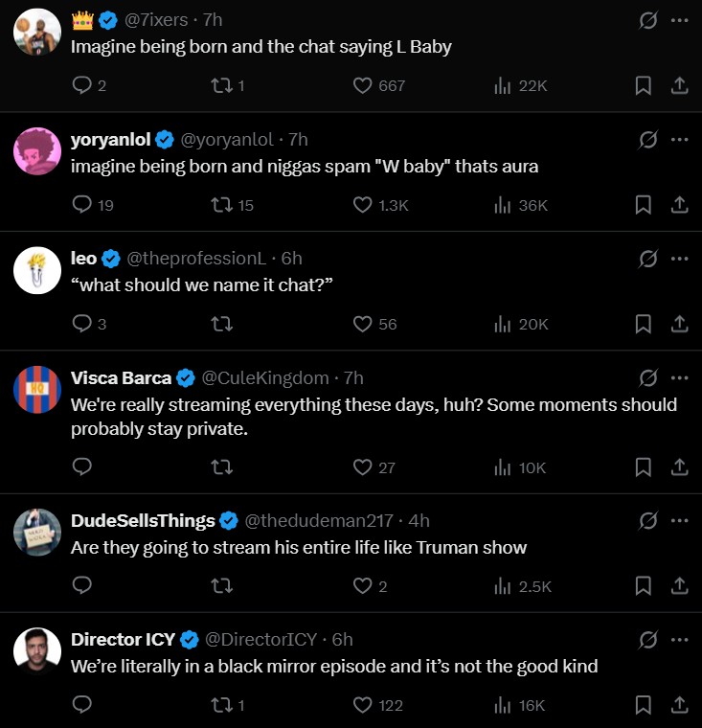702x728 pixels.
Task: Click DudeSellsThings' profile avatar
Action: [x=37, y=532]
